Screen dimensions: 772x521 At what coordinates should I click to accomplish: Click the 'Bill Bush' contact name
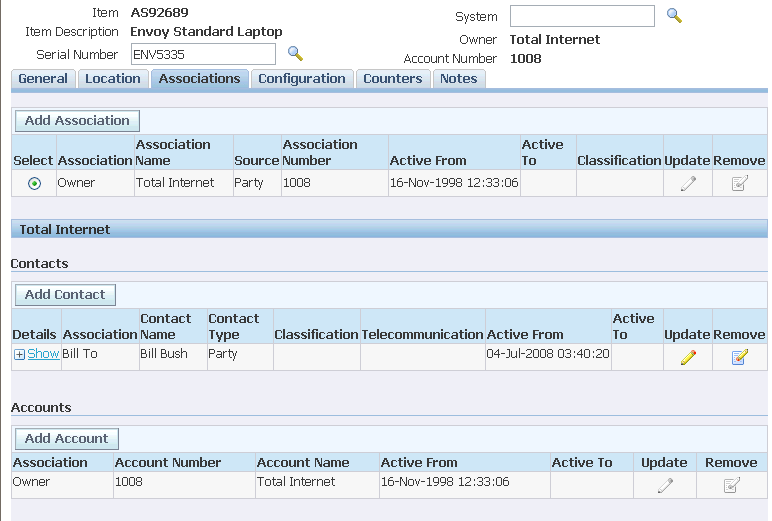[164, 354]
